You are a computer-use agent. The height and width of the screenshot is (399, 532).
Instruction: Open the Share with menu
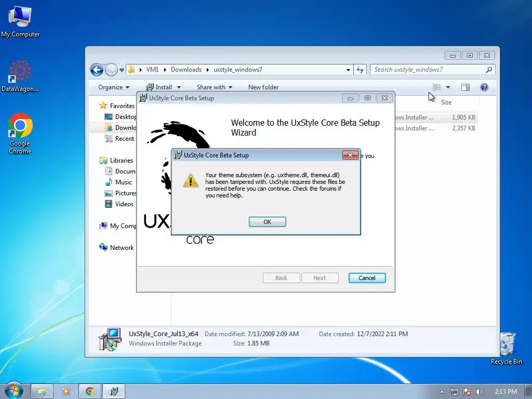[x=215, y=87]
